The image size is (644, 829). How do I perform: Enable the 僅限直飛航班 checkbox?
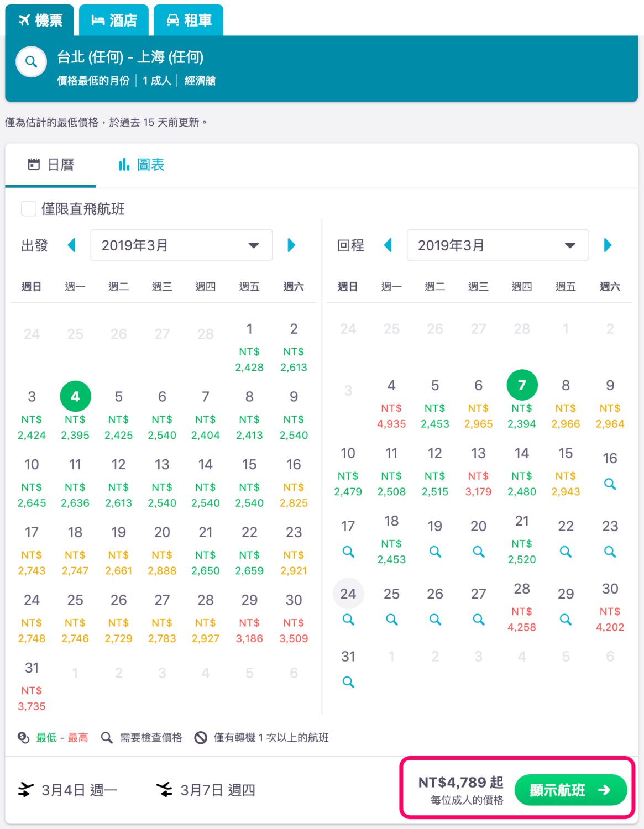coord(29,208)
